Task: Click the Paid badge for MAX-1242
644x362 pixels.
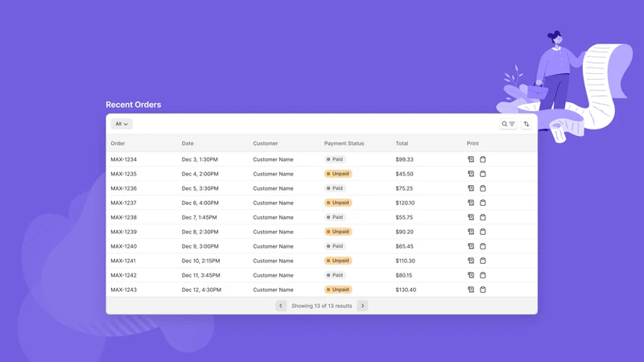Action: point(335,275)
